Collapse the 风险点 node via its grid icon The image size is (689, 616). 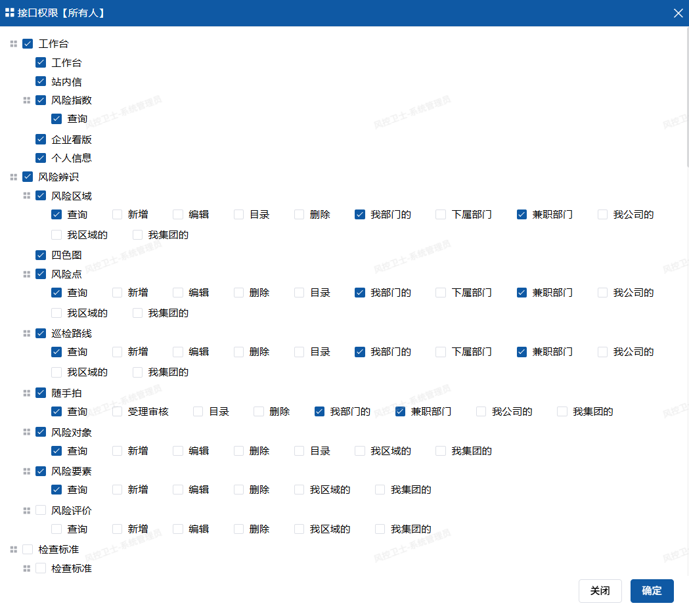pos(27,274)
